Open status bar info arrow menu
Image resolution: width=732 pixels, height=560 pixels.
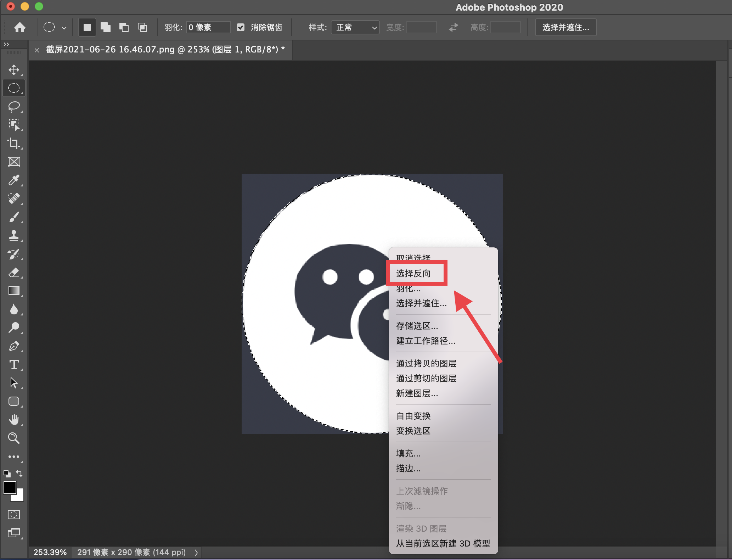click(196, 552)
